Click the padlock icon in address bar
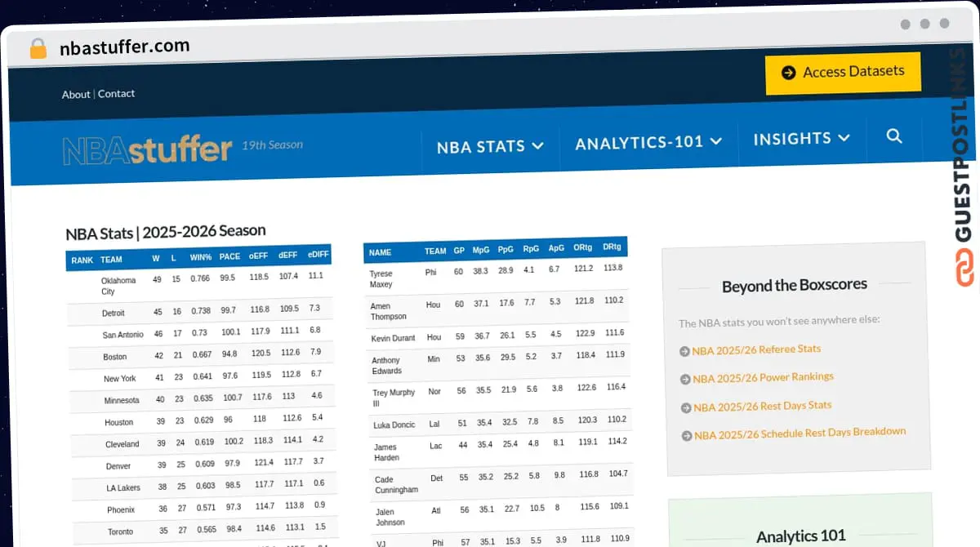Viewport: 980px width, 547px height. [38, 48]
